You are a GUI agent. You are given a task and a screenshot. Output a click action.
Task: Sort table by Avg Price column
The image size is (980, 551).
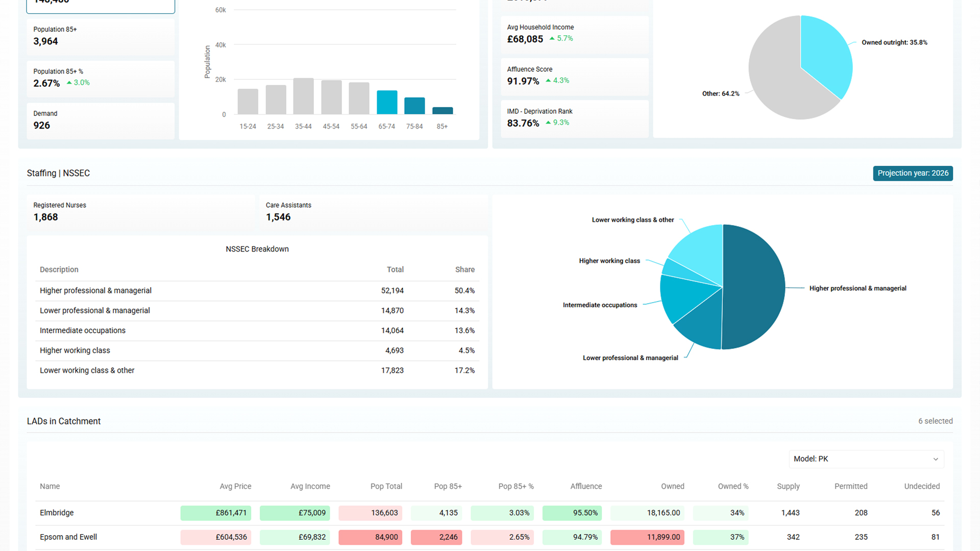click(x=235, y=486)
